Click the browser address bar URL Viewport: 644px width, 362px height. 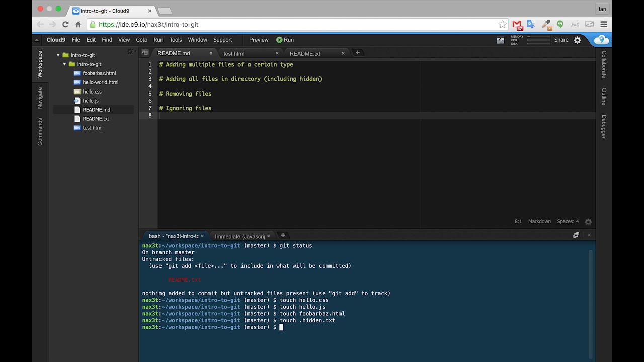(148, 24)
